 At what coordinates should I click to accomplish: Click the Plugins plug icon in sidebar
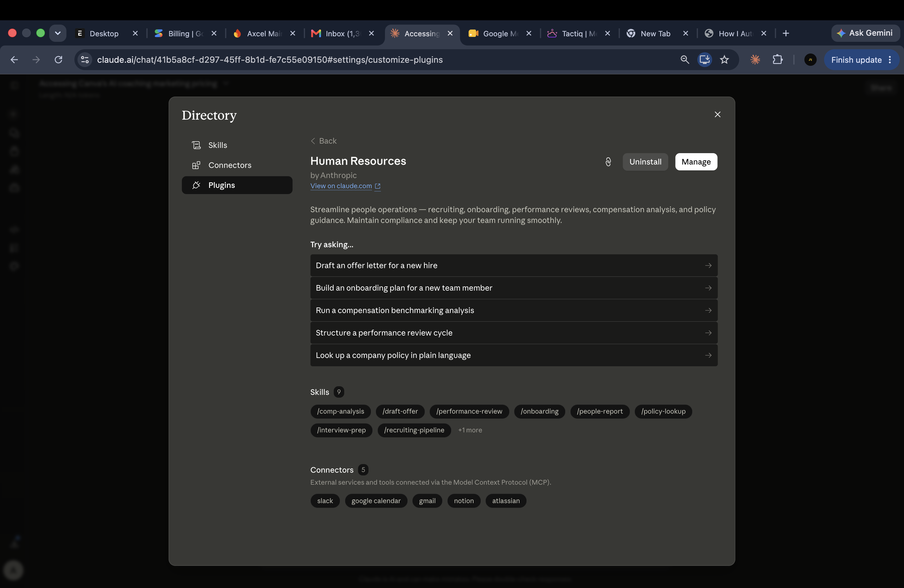pos(196,185)
